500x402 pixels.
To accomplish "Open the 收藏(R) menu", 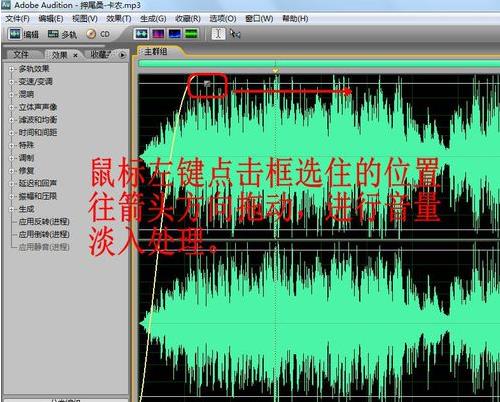I will (188, 19).
